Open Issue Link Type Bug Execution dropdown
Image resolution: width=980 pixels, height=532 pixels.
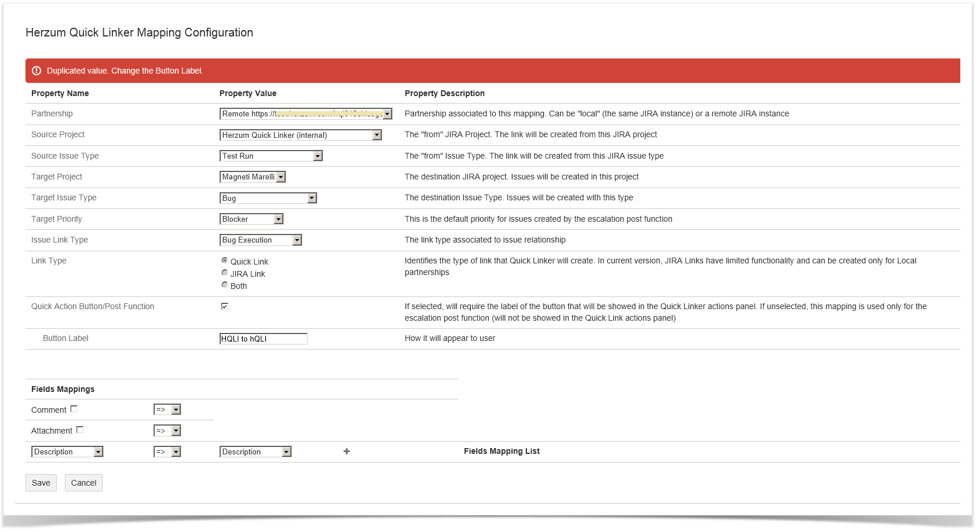pos(261,240)
